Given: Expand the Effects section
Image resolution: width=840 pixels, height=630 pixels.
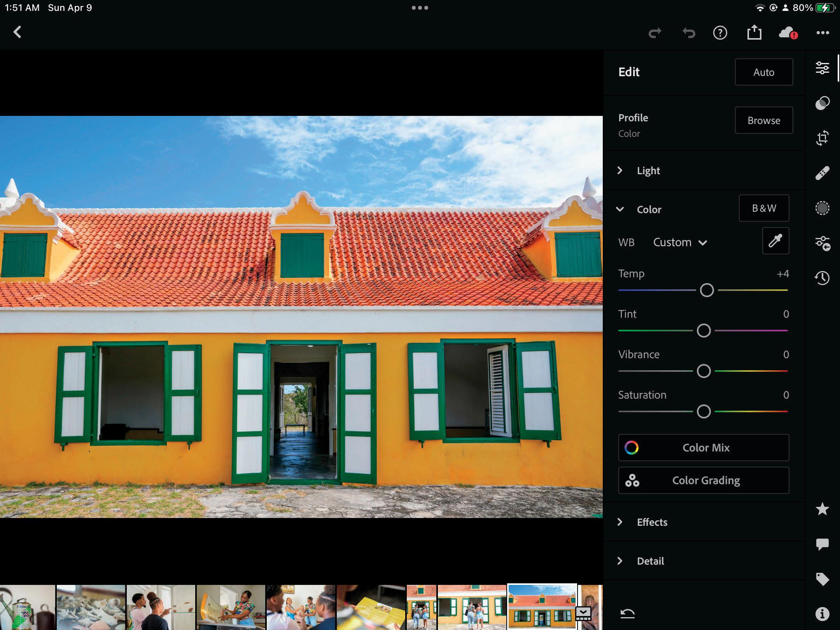Looking at the screenshot, I should [x=652, y=522].
